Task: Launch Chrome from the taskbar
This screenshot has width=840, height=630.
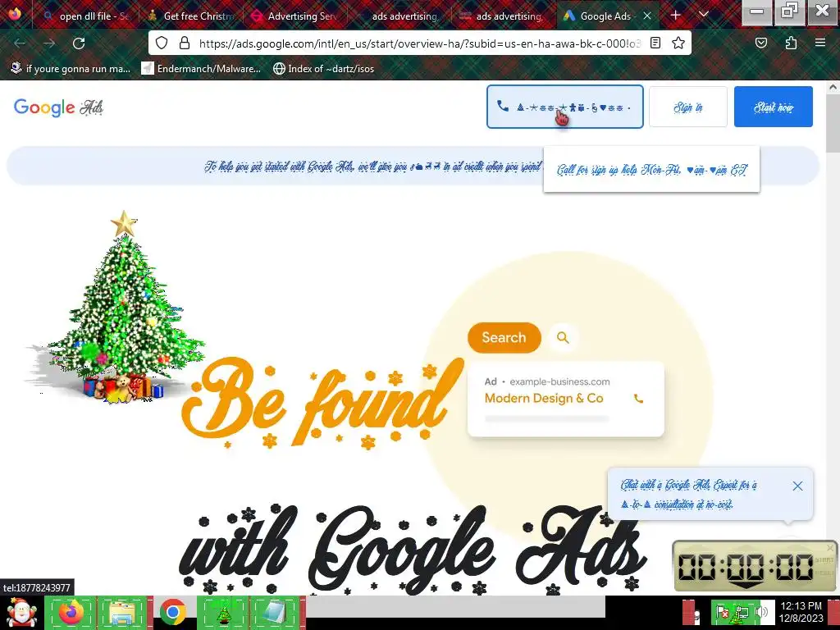Action: coord(172,612)
